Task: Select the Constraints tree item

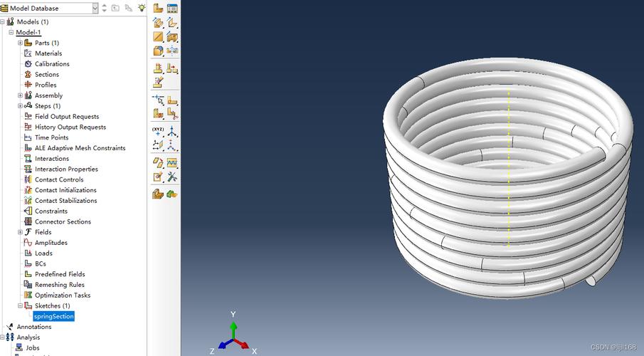Action: [51, 211]
